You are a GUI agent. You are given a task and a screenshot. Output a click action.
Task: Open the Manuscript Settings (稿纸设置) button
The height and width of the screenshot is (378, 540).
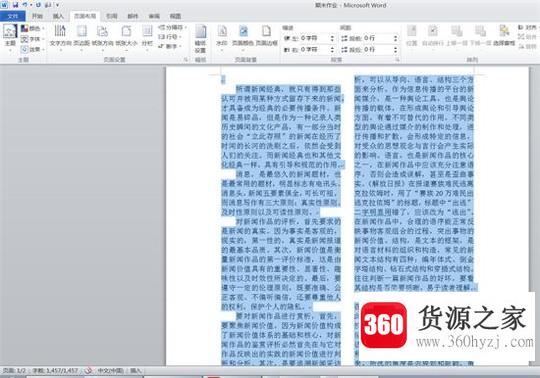click(x=200, y=39)
